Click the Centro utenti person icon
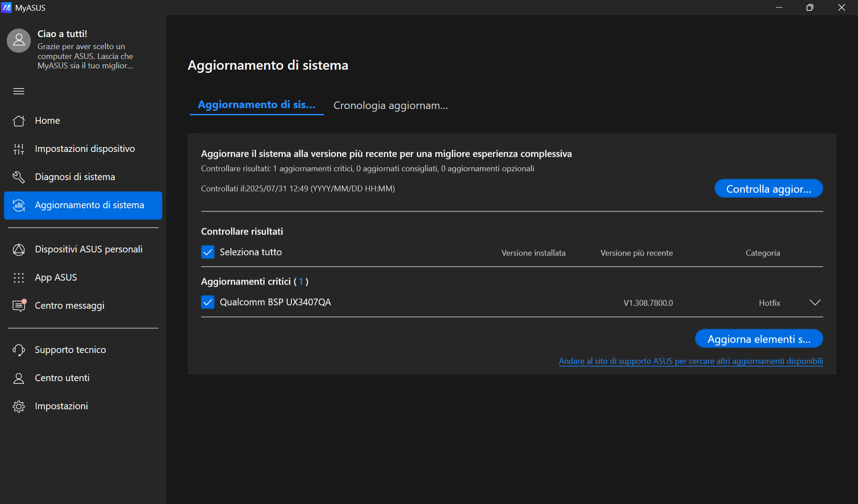Screen dimensions: 858x504 tap(19, 378)
